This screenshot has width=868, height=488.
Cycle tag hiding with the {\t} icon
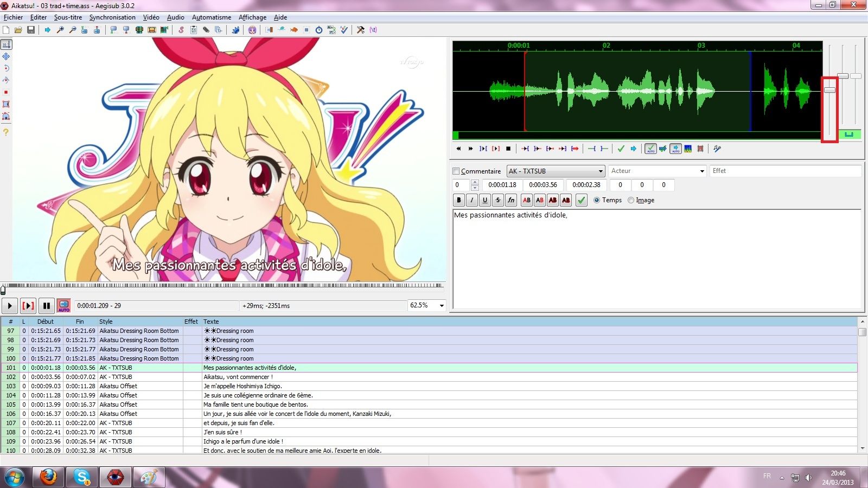click(373, 30)
